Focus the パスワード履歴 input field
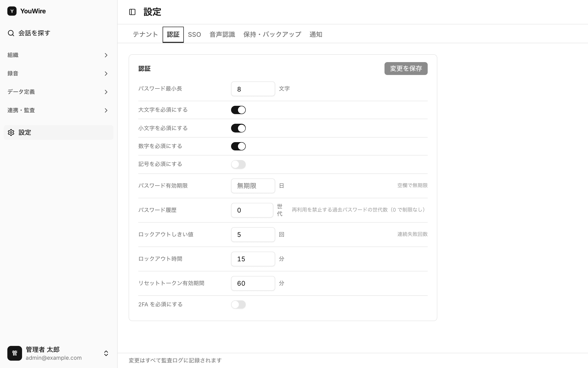The width and height of the screenshot is (588, 368). pyautogui.click(x=252, y=210)
